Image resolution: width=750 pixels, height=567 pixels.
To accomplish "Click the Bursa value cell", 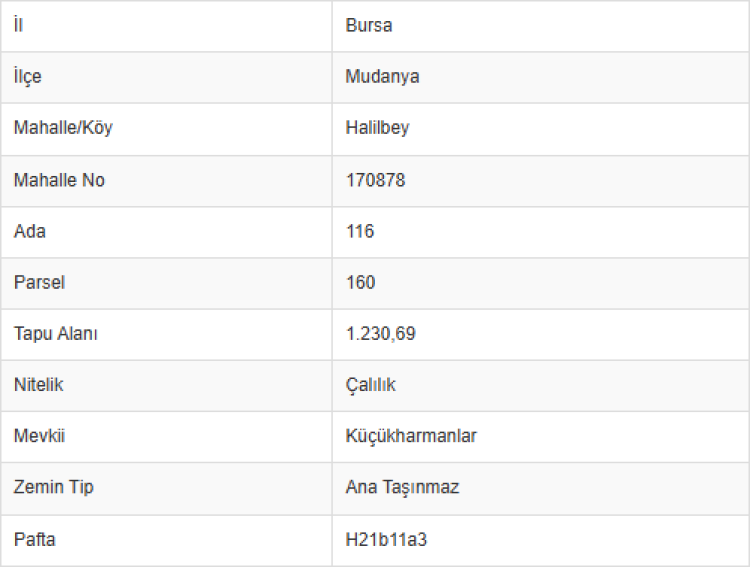I will pyautogui.click(x=369, y=26).
